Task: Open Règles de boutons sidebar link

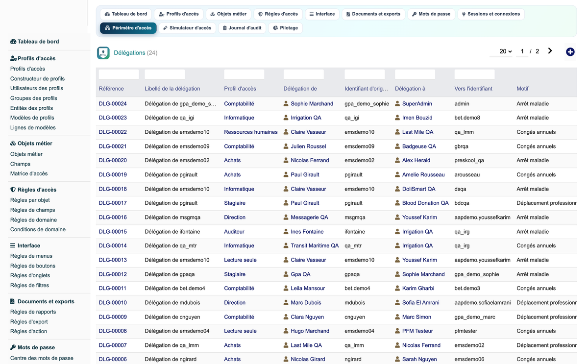Action: pyautogui.click(x=33, y=266)
